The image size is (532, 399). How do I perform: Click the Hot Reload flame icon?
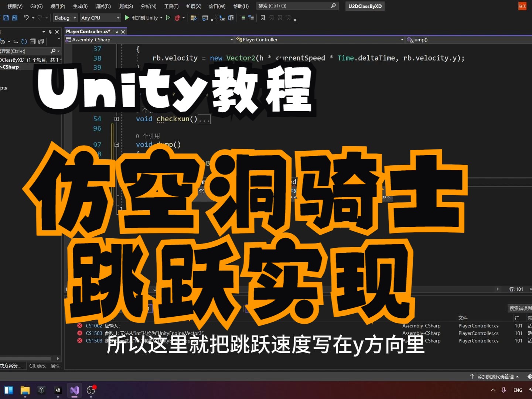177,18
